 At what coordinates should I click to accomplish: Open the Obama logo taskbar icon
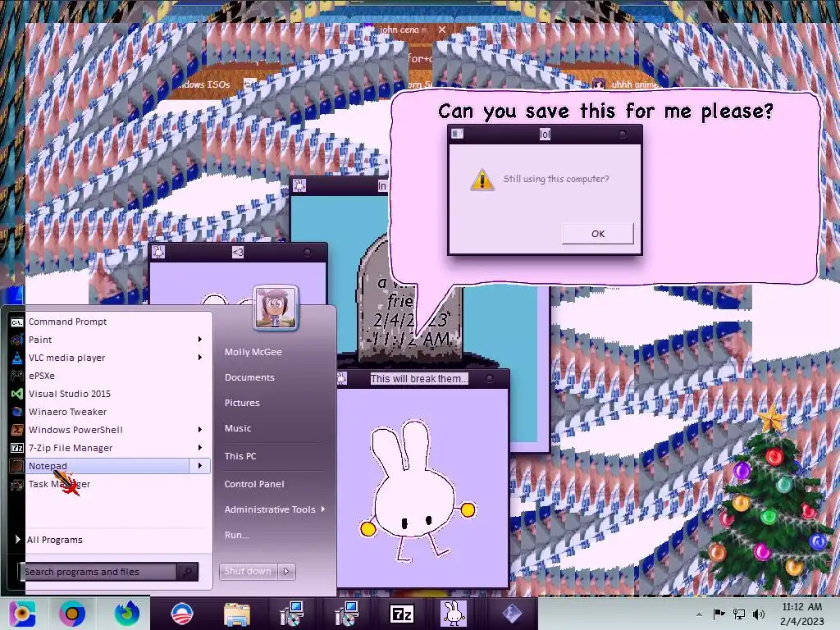click(x=181, y=614)
